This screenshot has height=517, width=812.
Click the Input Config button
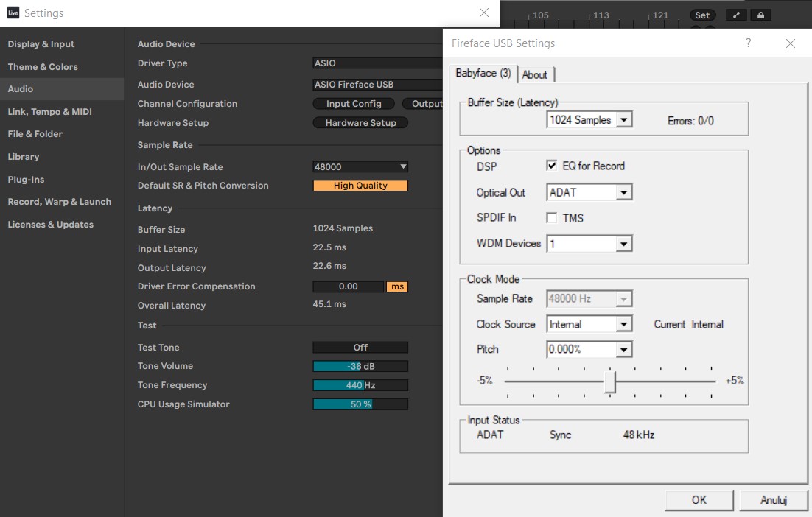354,104
